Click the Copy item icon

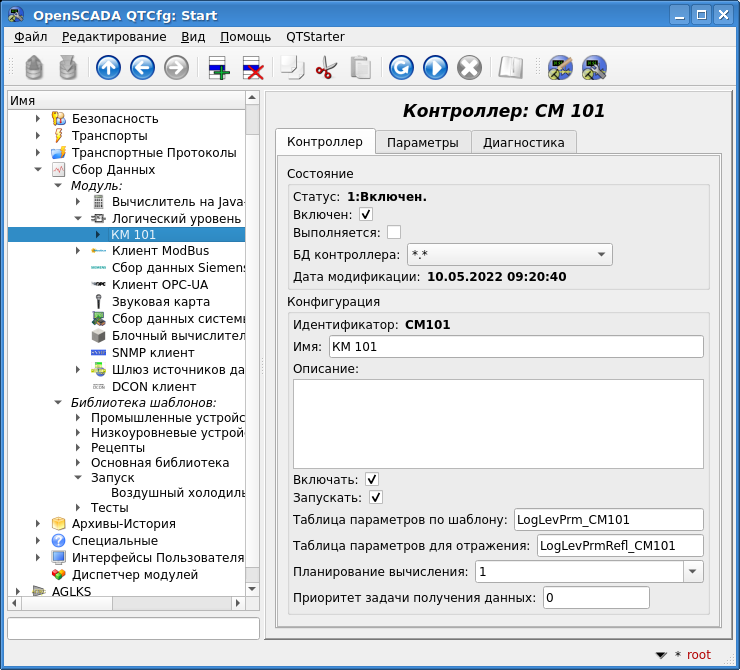coord(292,67)
